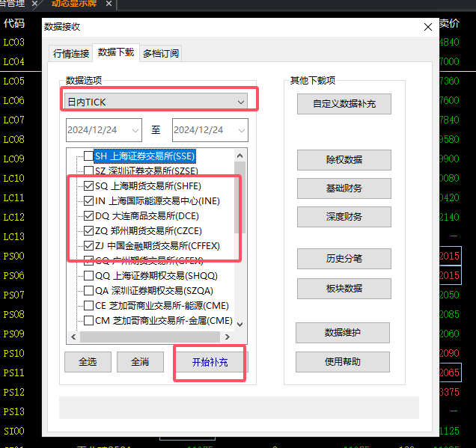Screen dimensions: 476x448
Task: Click the exchange list scroll-down arrow
Action: tap(239, 325)
